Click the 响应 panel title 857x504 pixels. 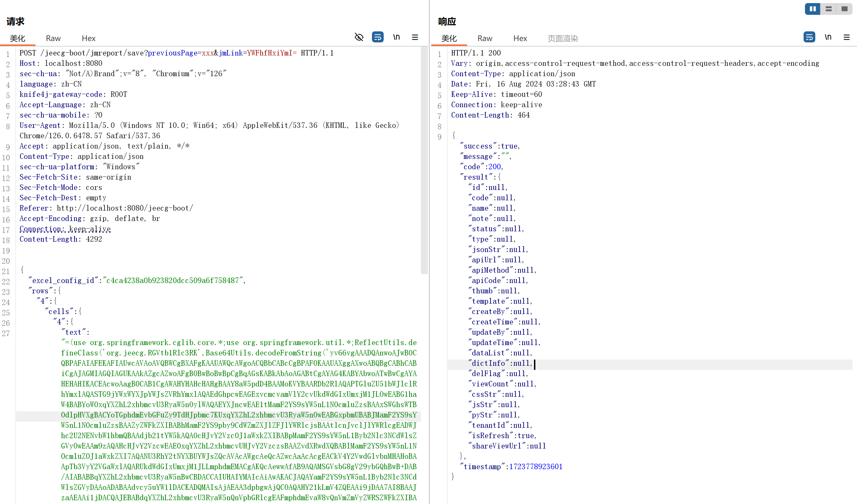point(447,22)
